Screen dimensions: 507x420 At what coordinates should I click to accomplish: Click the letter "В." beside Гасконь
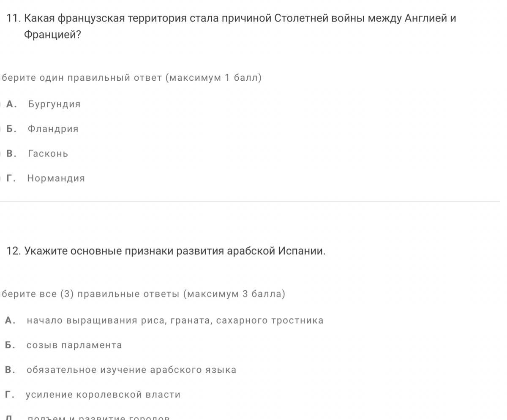(x=11, y=154)
